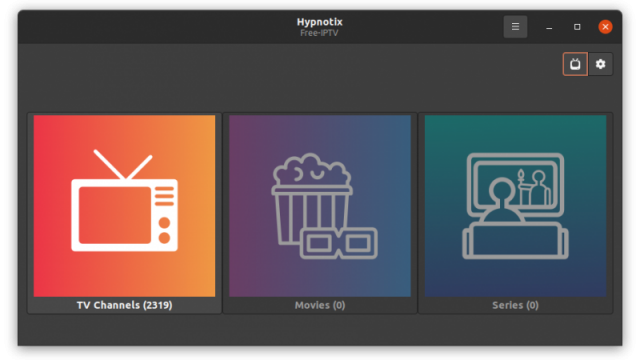Open preferences with the gear icon
640x360 pixels.
pyautogui.click(x=600, y=64)
